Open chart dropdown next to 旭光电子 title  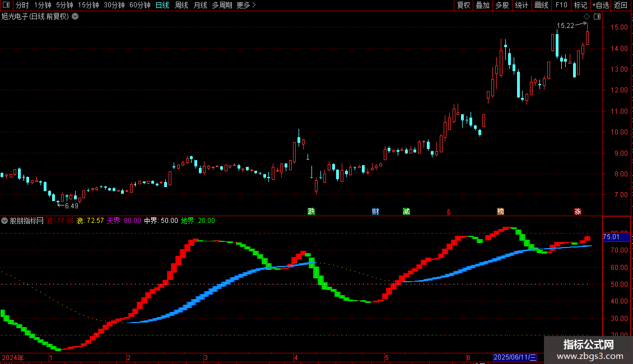[75, 17]
